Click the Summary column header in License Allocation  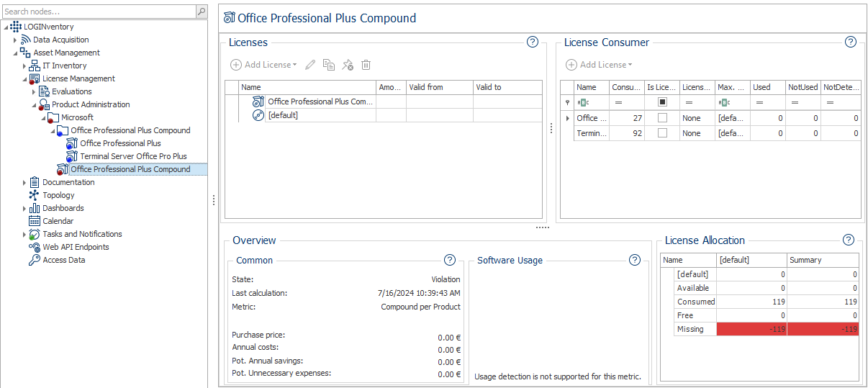(x=823, y=260)
